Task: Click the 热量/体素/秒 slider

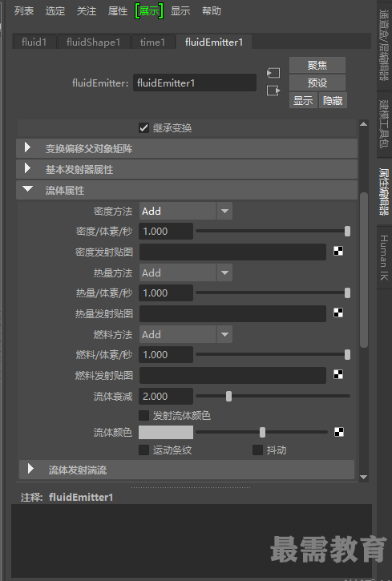Action: pos(273,293)
